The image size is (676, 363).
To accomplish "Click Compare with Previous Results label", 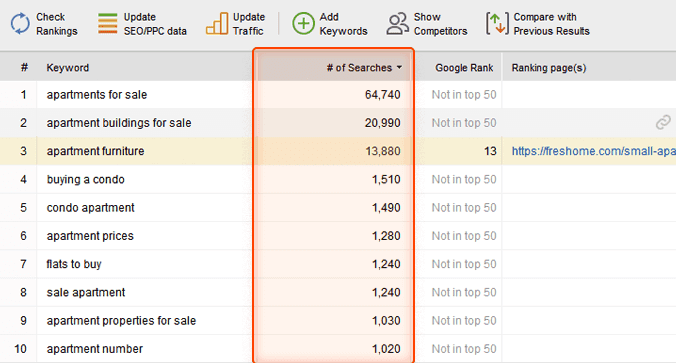I will [551, 24].
